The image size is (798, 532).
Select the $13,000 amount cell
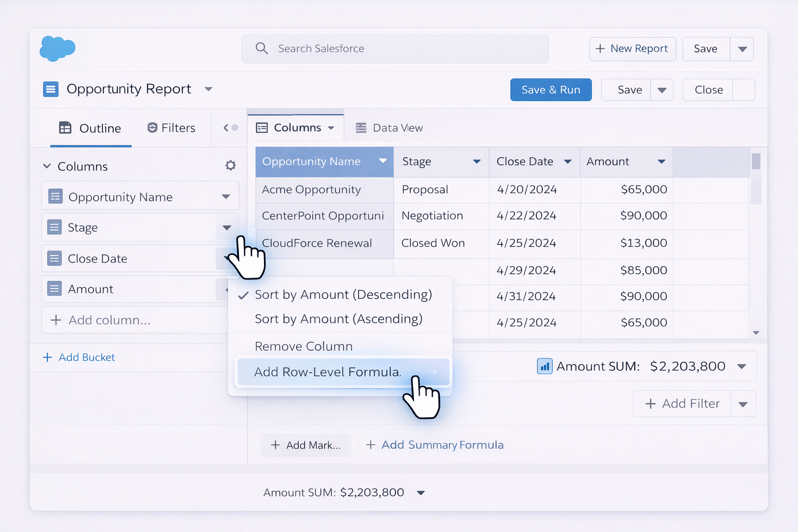click(x=627, y=243)
